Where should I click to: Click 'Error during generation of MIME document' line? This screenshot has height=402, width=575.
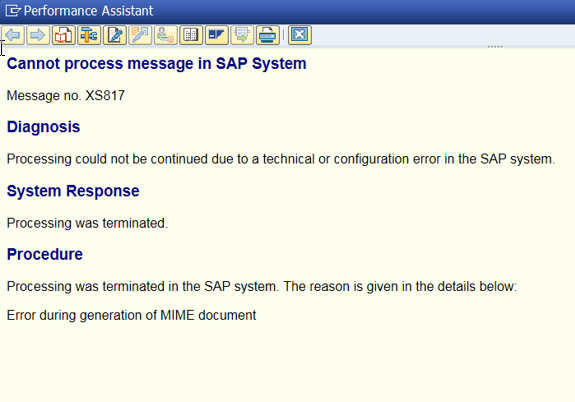click(132, 315)
